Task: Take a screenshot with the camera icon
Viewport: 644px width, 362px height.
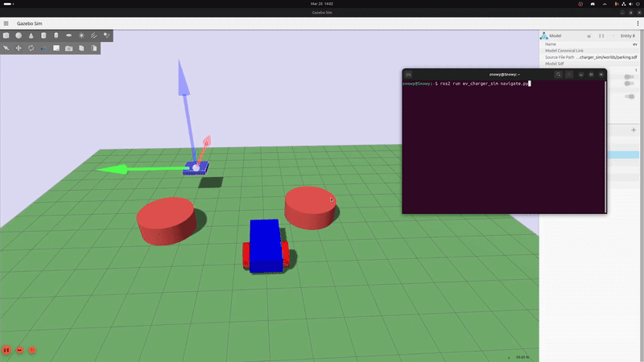Action: (68, 48)
